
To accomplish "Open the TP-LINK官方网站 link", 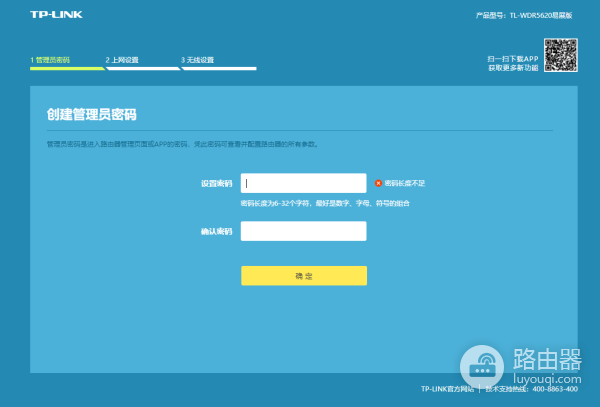I will (x=447, y=388).
